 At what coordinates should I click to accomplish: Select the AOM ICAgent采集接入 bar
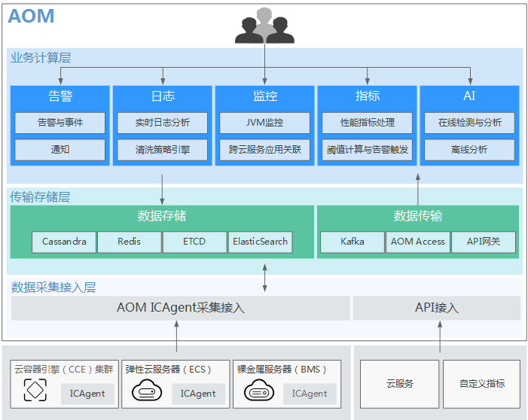pyautogui.click(x=181, y=308)
